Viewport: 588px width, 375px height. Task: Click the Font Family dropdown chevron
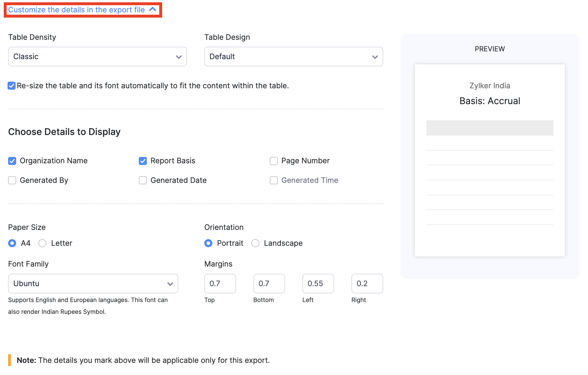(170, 284)
